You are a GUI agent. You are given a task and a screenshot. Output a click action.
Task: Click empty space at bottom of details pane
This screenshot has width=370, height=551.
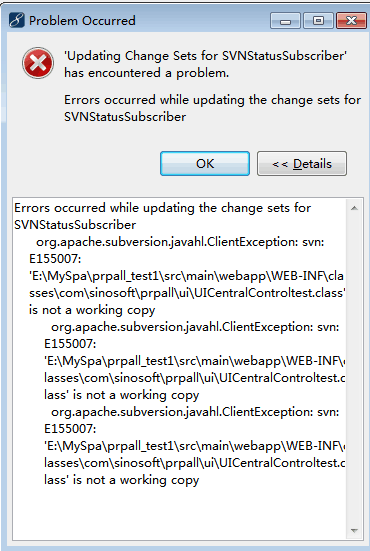click(179, 513)
